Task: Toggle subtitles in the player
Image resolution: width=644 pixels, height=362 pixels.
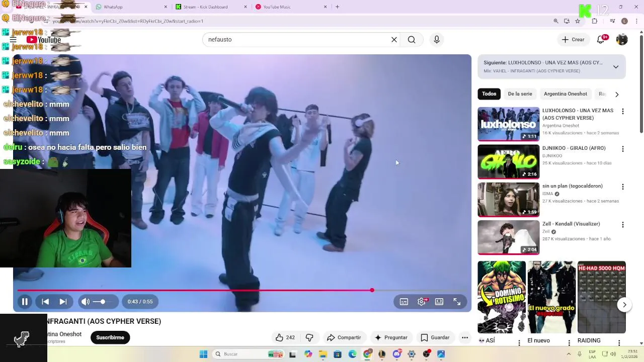Action: tap(404, 302)
